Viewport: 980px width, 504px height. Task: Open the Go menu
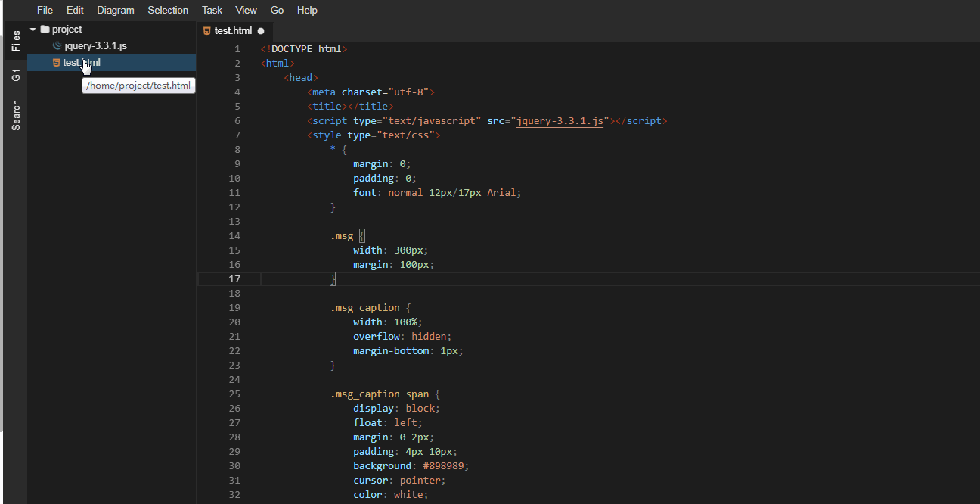point(277,10)
